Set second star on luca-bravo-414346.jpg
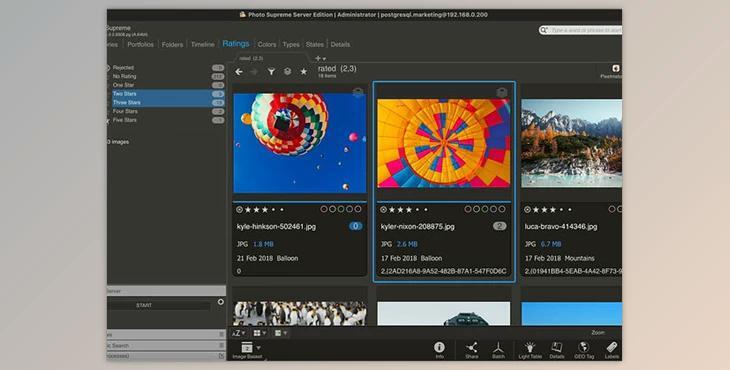The height and width of the screenshot is (370, 730). [544, 210]
